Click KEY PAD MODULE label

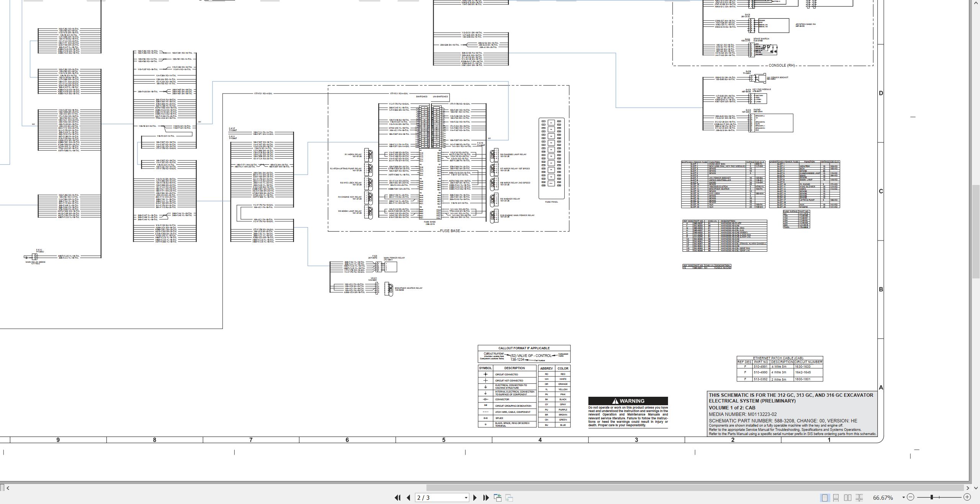[761, 89]
